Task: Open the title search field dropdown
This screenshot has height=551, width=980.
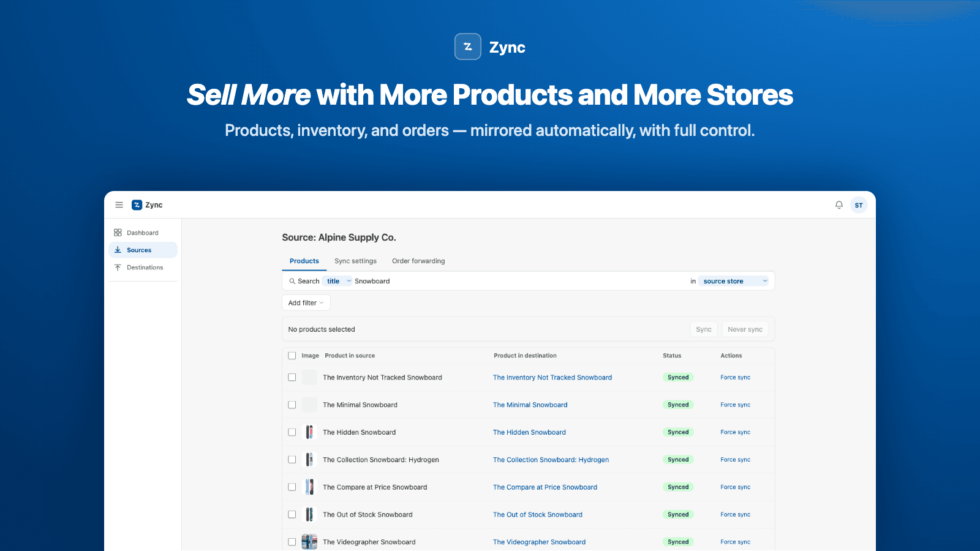Action: pyautogui.click(x=338, y=281)
